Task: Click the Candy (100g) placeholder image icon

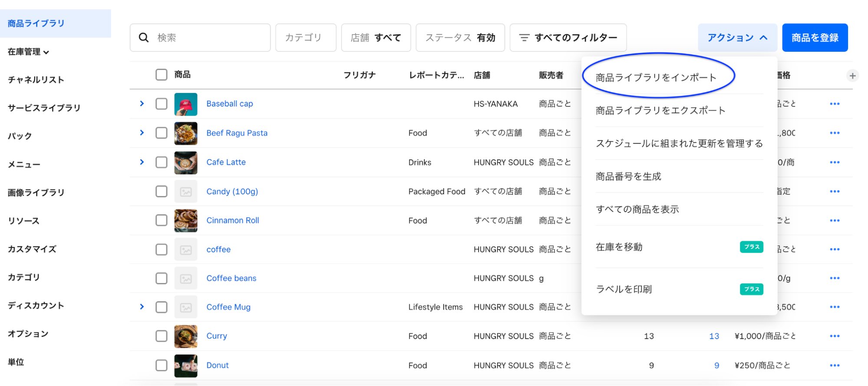Action: point(186,191)
